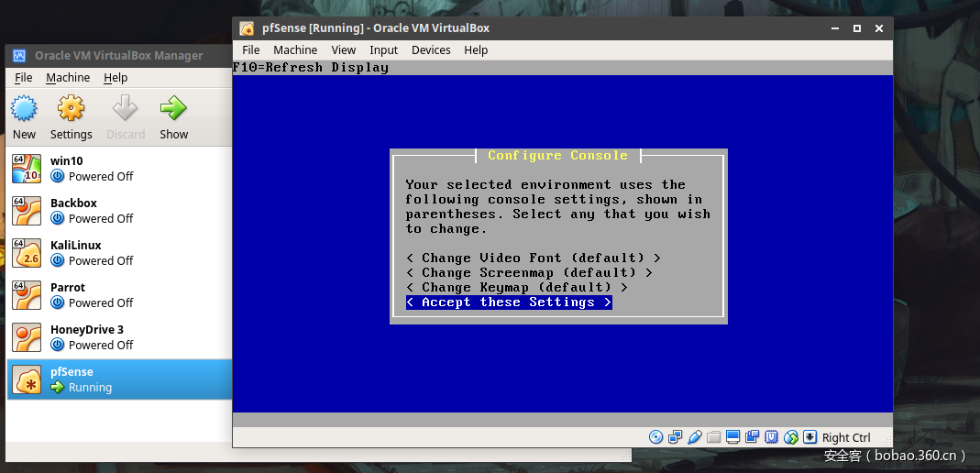Open the View menu
980x473 pixels.
tap(343, 50)
